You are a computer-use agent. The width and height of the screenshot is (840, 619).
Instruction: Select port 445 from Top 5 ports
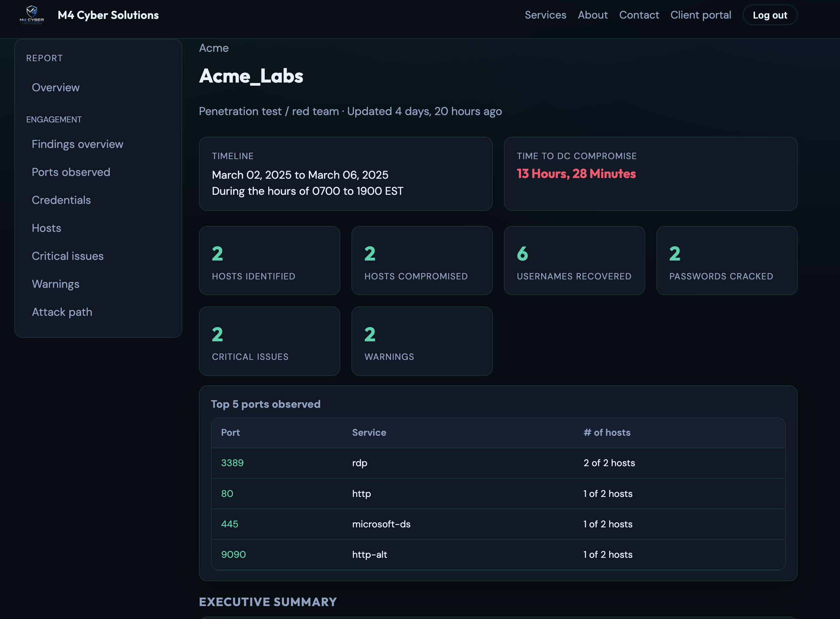point(229,524)
